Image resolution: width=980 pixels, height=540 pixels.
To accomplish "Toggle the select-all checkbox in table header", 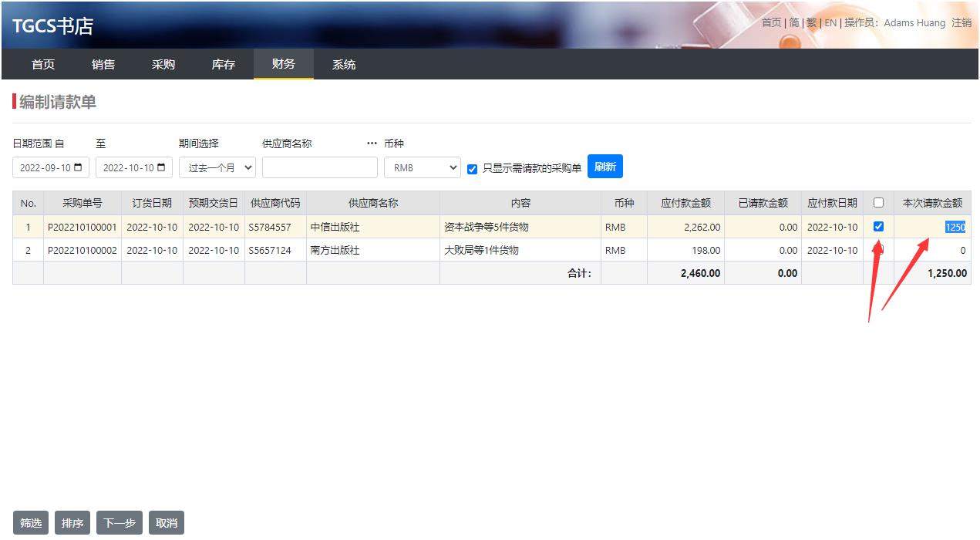I will (878, 203).
